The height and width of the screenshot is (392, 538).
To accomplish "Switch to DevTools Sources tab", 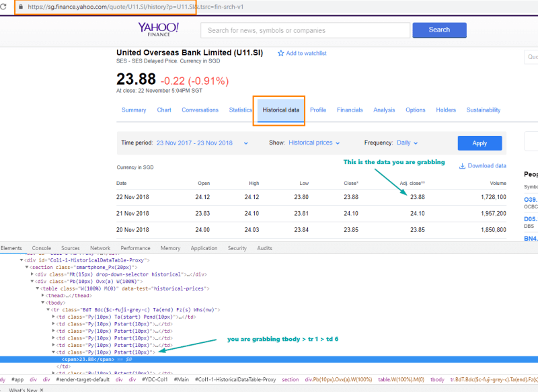I will pyautogui.click(x=71, y=248).
